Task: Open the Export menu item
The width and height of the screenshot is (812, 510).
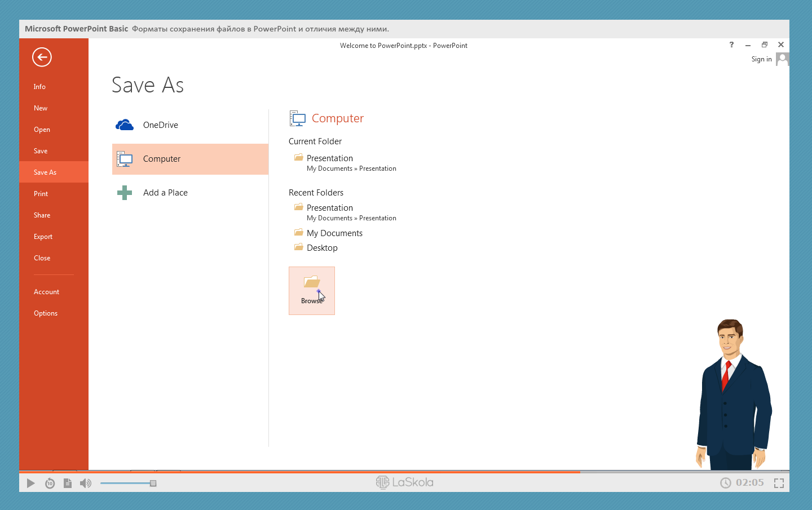Action: [x=43, y=237]
